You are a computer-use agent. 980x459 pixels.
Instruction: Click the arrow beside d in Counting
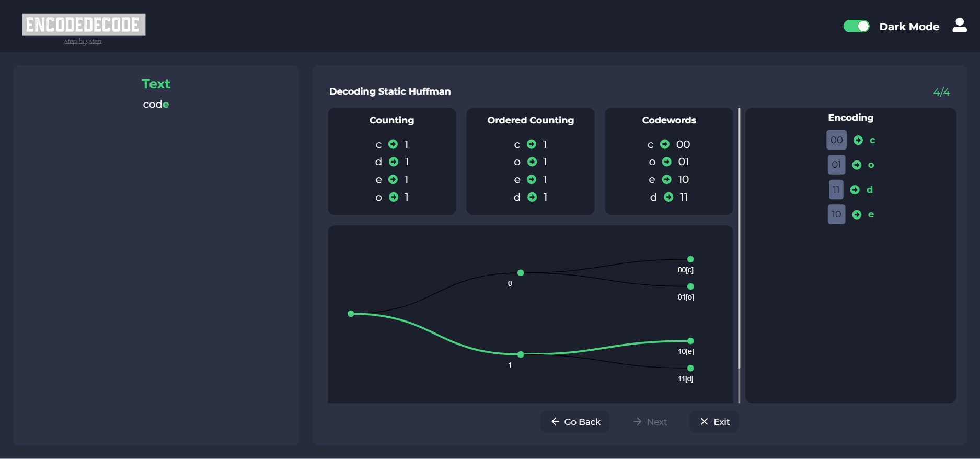click(394, 162)
